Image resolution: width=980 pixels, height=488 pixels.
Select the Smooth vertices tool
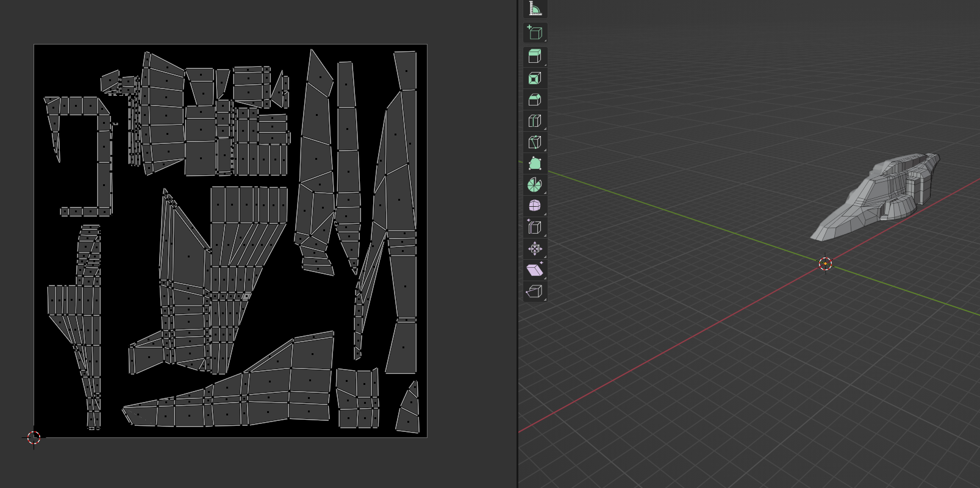click(535, 206)
